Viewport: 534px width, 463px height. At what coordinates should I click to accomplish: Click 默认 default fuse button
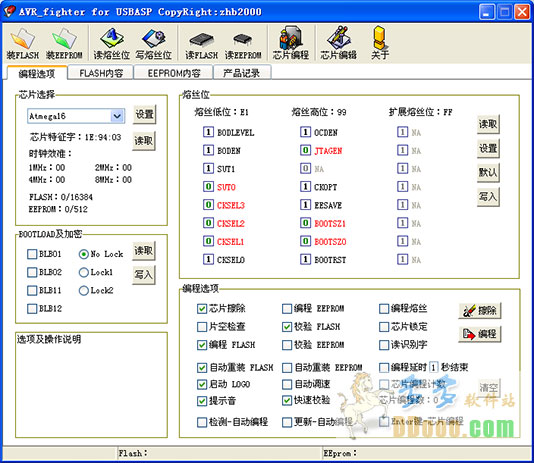[488, 172]
